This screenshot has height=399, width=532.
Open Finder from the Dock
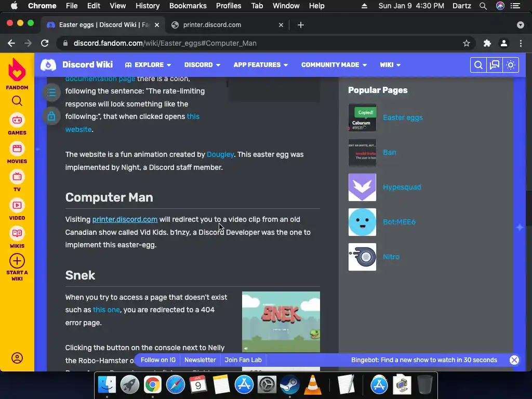coord(107,385)
